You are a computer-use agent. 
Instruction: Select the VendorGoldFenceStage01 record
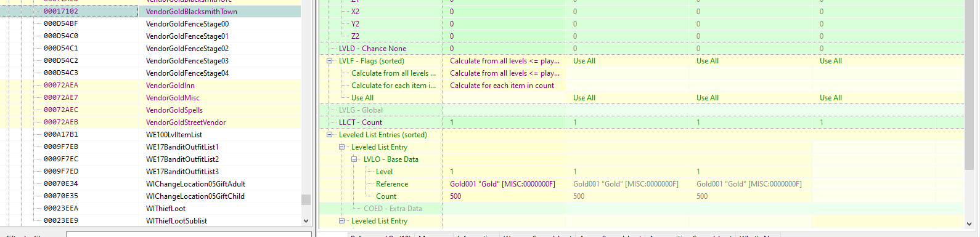click(x=187, y=36)
